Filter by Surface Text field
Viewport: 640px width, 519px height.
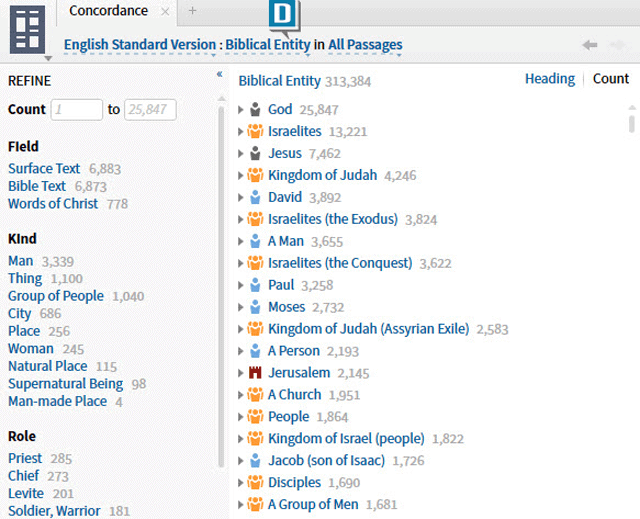44,169
